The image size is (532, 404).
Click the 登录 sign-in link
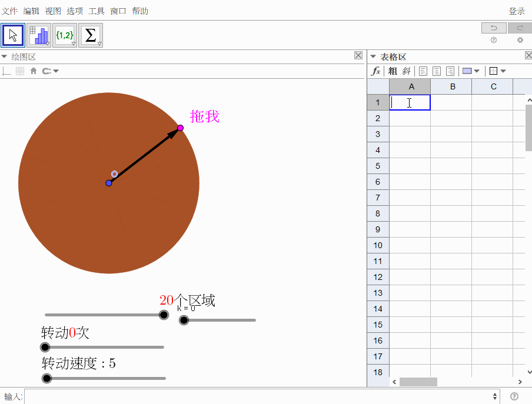coord(517,11)
